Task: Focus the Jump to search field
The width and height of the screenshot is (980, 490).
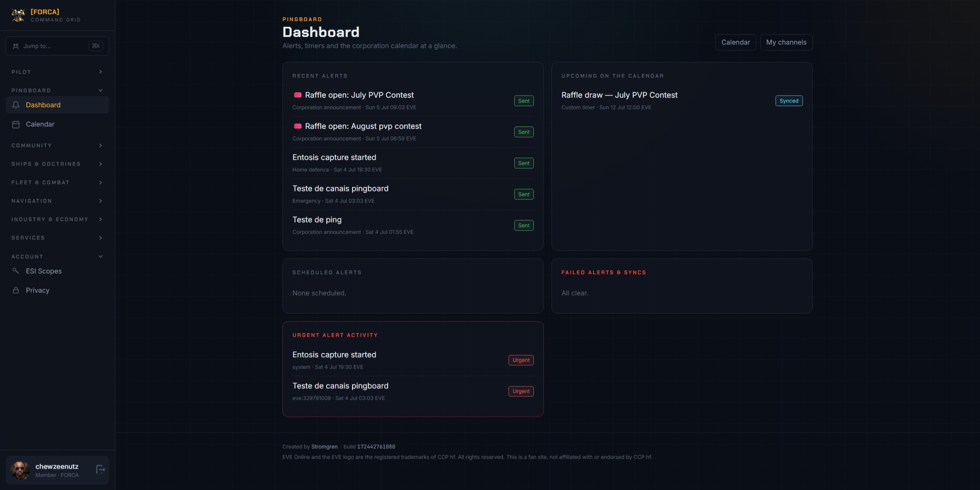Action: click(57, 46)
